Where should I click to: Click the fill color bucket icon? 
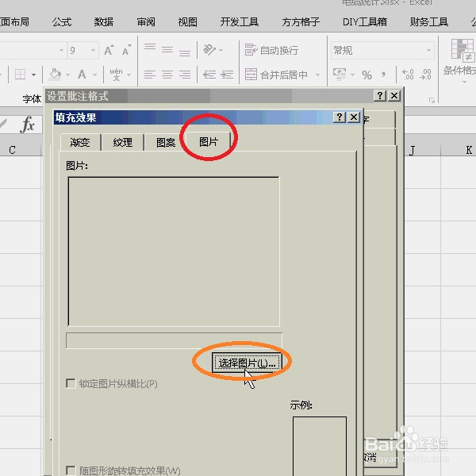tap(56, 75)
